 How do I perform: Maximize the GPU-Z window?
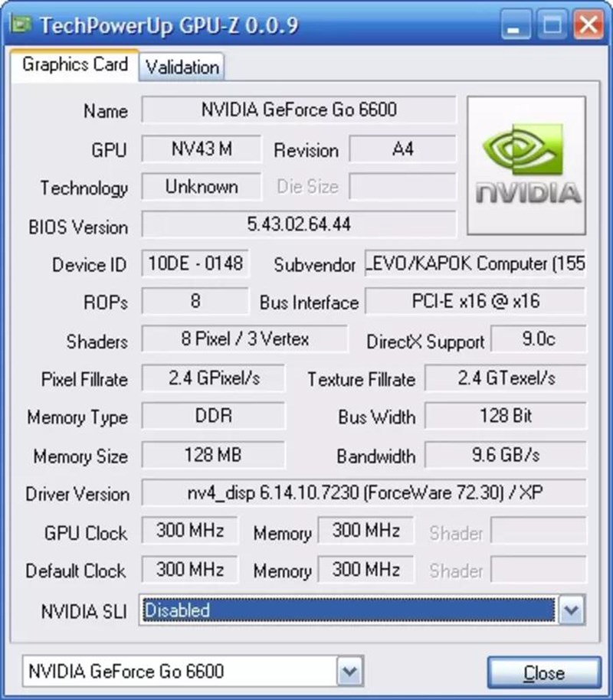[x=552, y=25]
